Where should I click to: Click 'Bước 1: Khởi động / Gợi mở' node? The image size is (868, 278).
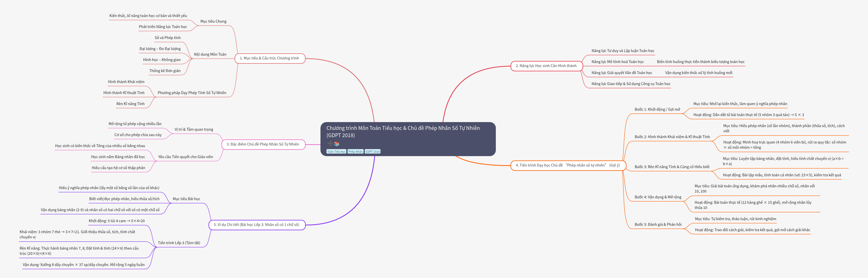(657, 109)
